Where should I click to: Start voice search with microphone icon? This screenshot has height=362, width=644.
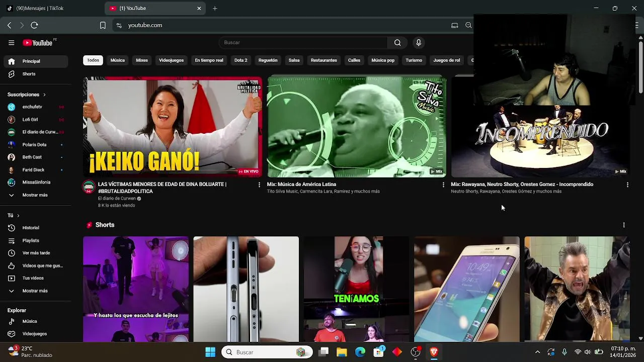click(x=418, y=43)
